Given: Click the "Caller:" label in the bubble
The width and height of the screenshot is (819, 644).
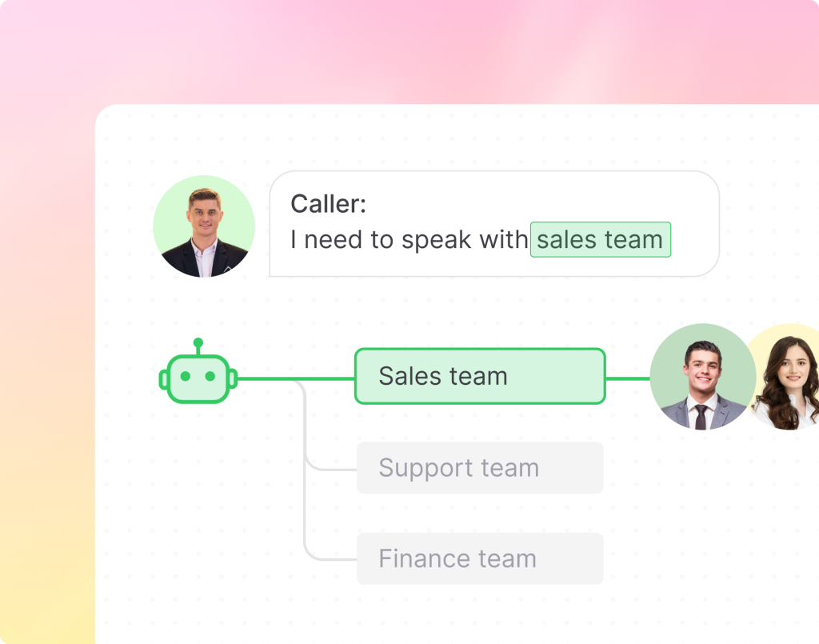Looking at the screenshot, I should [328, 204].
